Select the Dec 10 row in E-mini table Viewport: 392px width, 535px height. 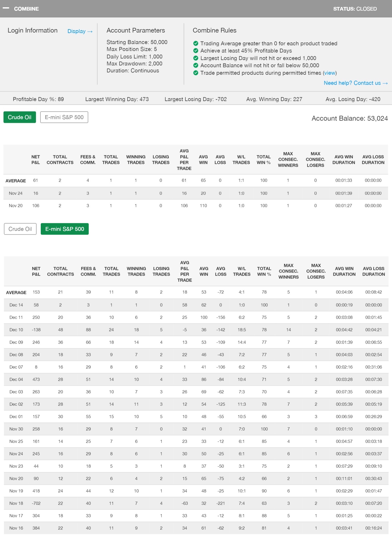(x=16, y=330)
